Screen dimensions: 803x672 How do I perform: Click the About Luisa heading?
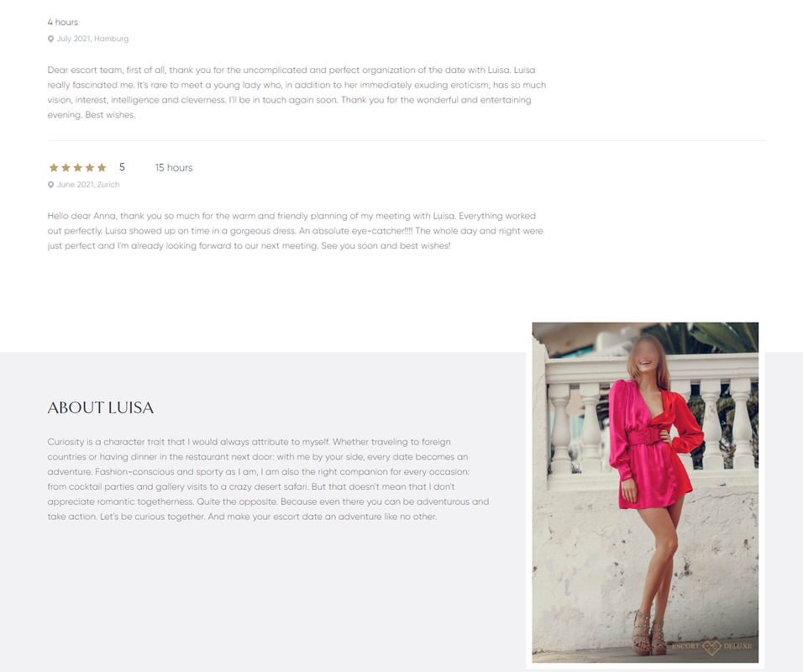coord(101,407)
